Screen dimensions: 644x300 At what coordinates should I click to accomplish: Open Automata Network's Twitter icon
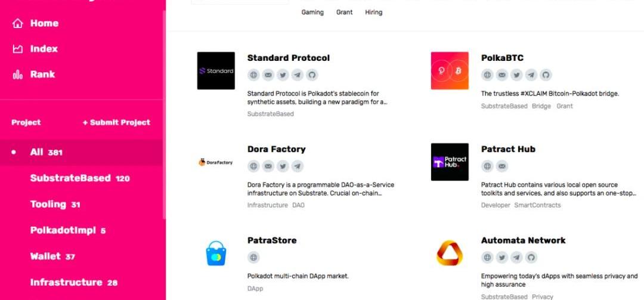coord(502,257)
